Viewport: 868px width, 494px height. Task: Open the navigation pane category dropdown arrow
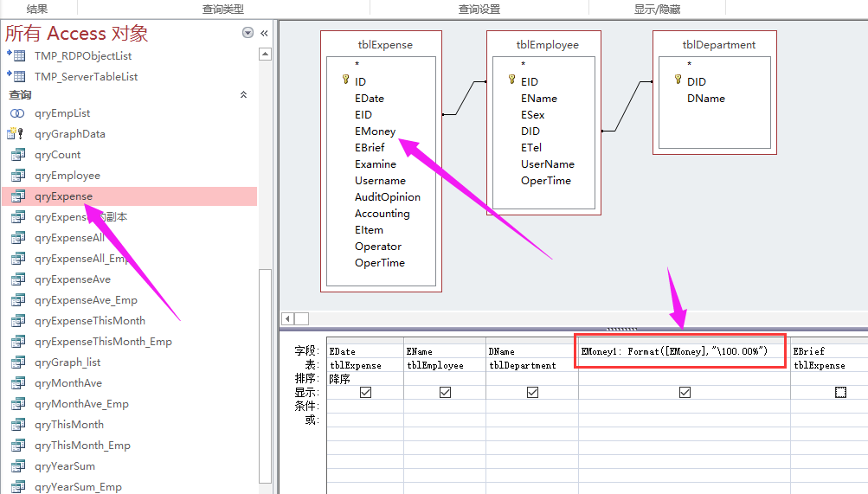coord(248,33)
